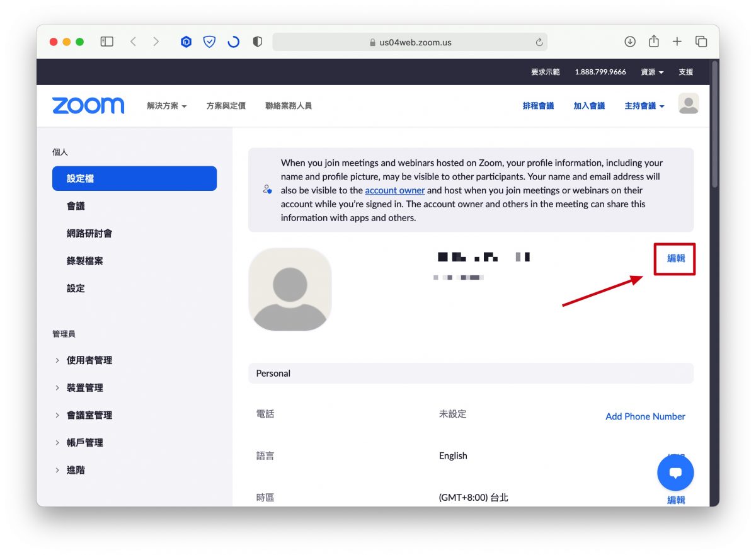This screenshot has height=555, width=756.
Task: Expand 裝置管理 in the sidebar
Action: click(84, 387)
